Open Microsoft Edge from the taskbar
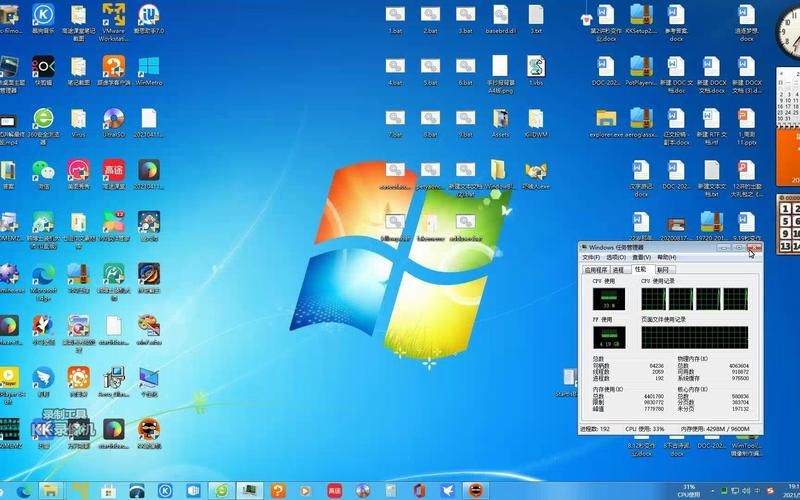 [x=24, y=491]
